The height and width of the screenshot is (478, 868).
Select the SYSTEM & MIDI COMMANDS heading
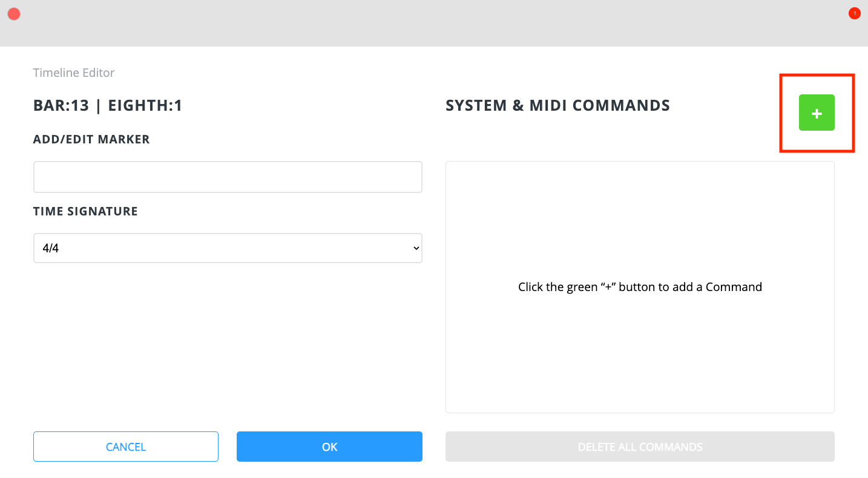click(x=557, y=105)
